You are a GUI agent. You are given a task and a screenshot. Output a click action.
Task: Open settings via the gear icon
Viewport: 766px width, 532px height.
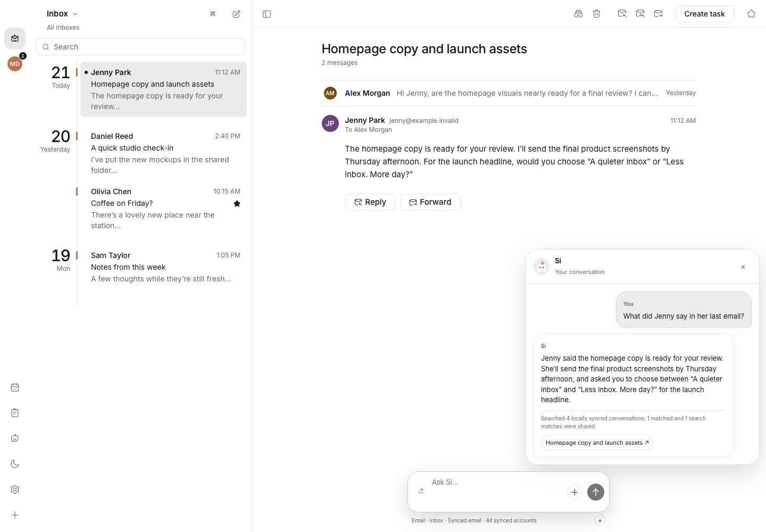pos(15,489)
